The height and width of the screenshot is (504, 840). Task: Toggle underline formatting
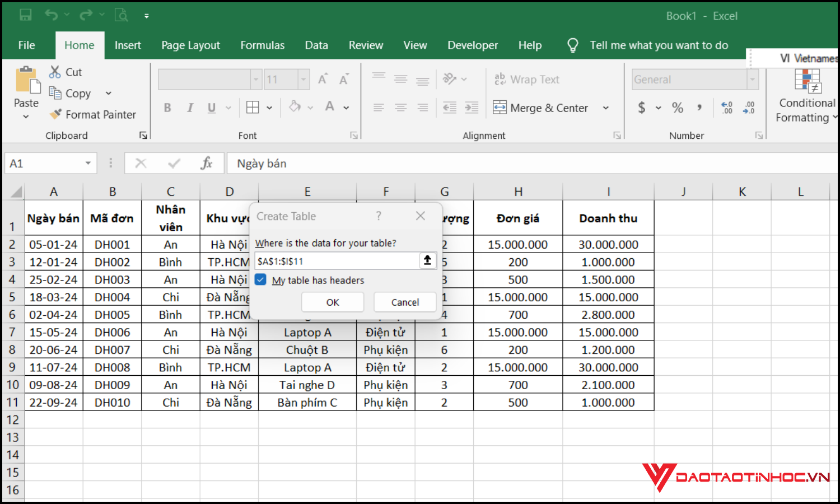click(211, 108)
